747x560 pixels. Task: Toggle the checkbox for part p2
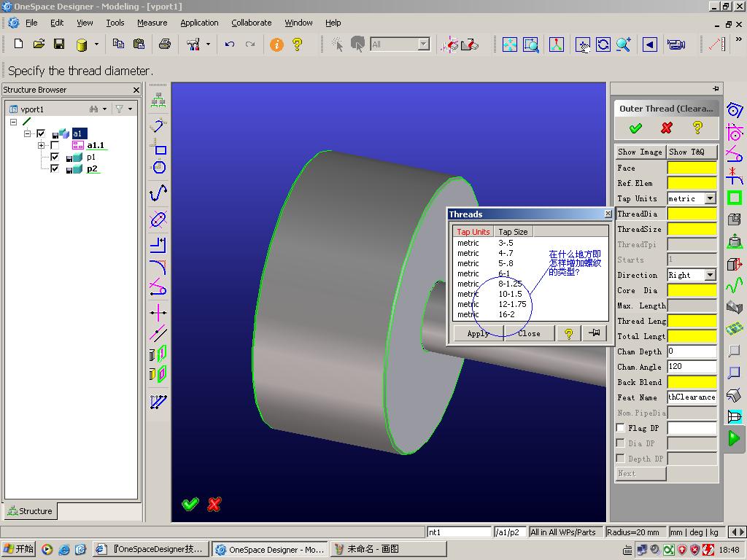[x=55, y=168]
